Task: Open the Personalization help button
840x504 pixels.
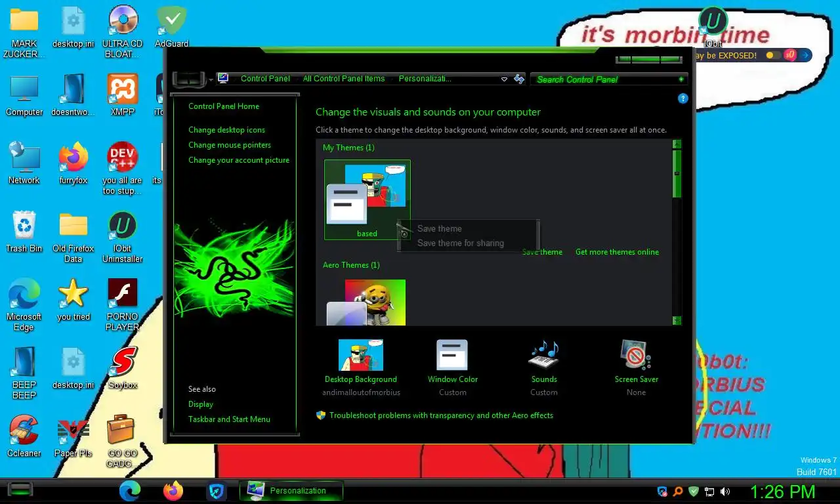Action: [682, 98]
